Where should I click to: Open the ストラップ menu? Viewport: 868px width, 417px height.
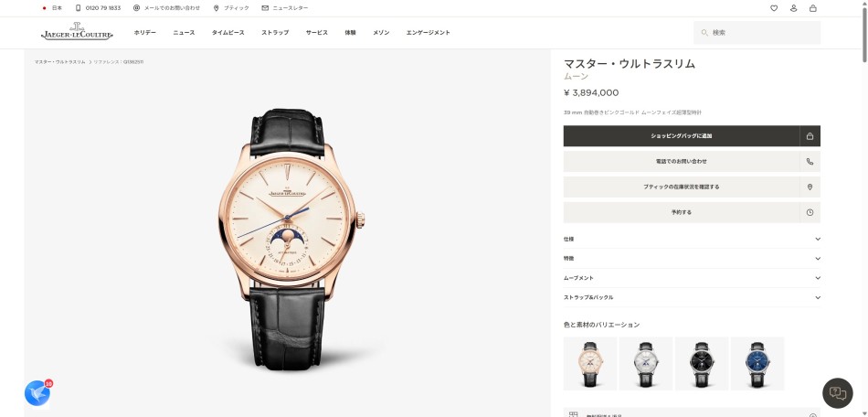pos(275,33)
